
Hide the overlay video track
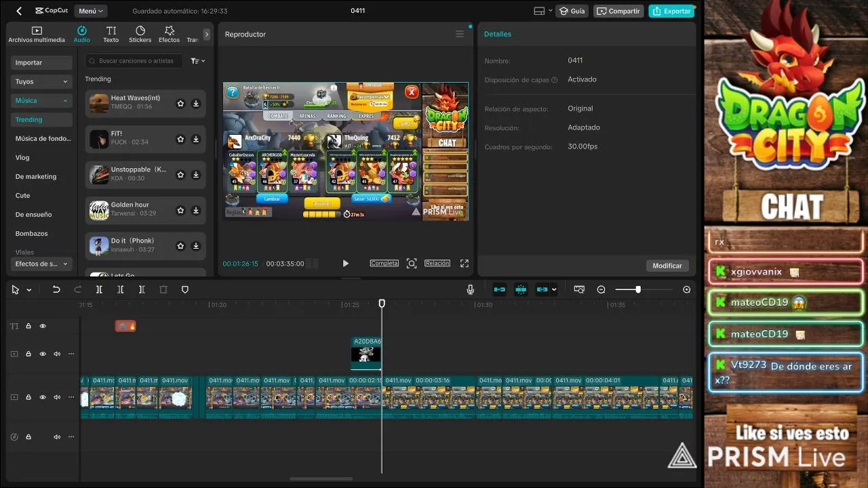pos(43,354)
